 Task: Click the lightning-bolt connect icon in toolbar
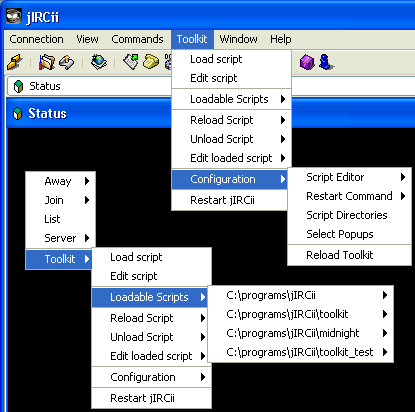(15, 62)
